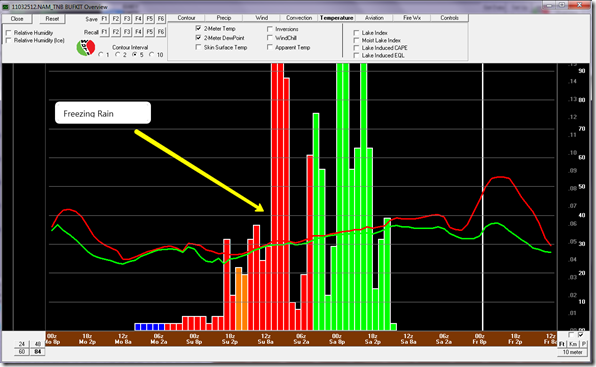Open the Convection tab

299,18
